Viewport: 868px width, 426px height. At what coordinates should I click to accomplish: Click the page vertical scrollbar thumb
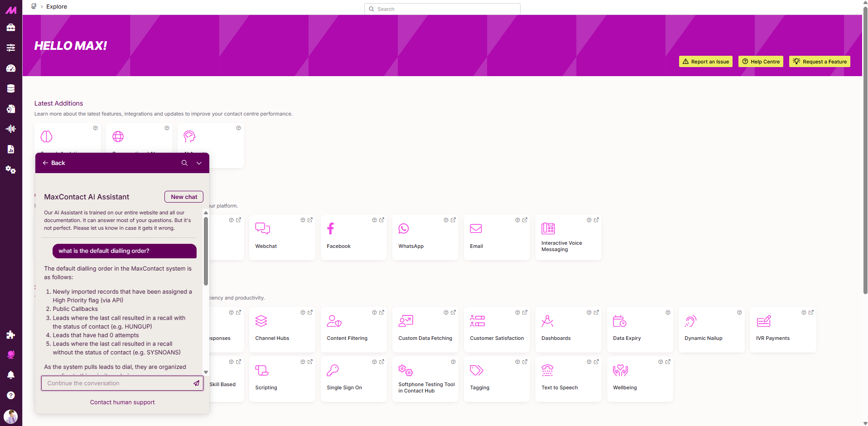[x=865, y=151]
